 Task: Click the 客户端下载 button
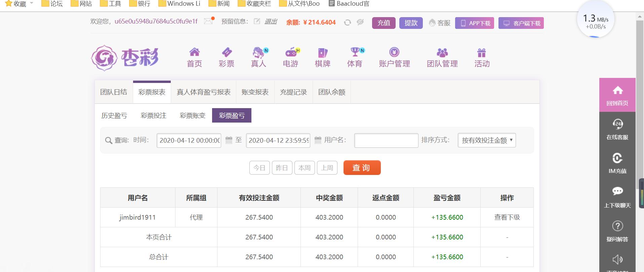pos(521,23)
